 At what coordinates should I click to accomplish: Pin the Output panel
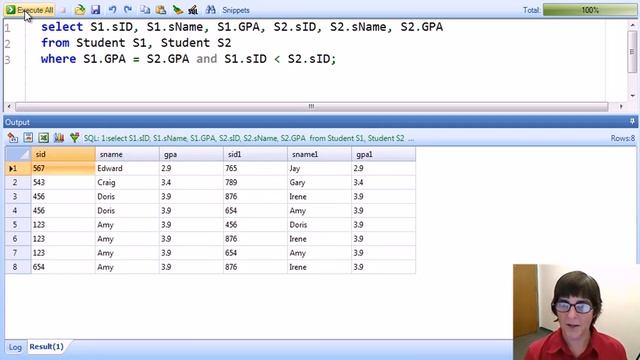click(x=632, y=122)
